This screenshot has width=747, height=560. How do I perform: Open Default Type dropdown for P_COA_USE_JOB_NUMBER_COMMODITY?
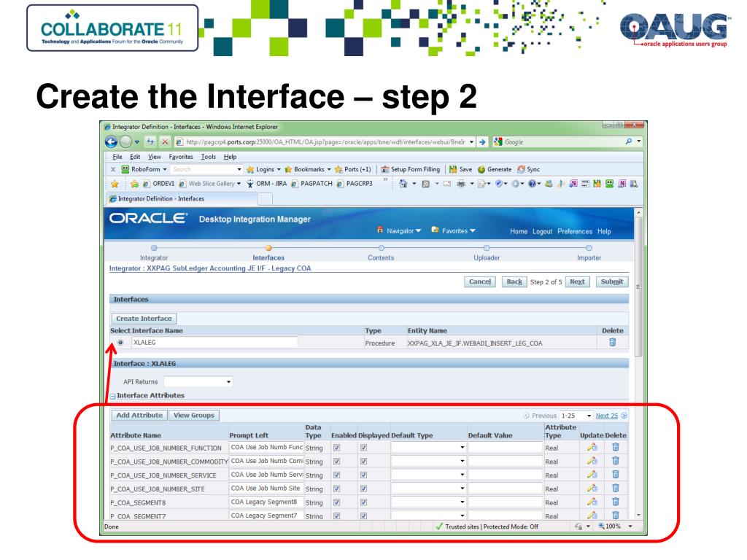[x=428, y=461]
